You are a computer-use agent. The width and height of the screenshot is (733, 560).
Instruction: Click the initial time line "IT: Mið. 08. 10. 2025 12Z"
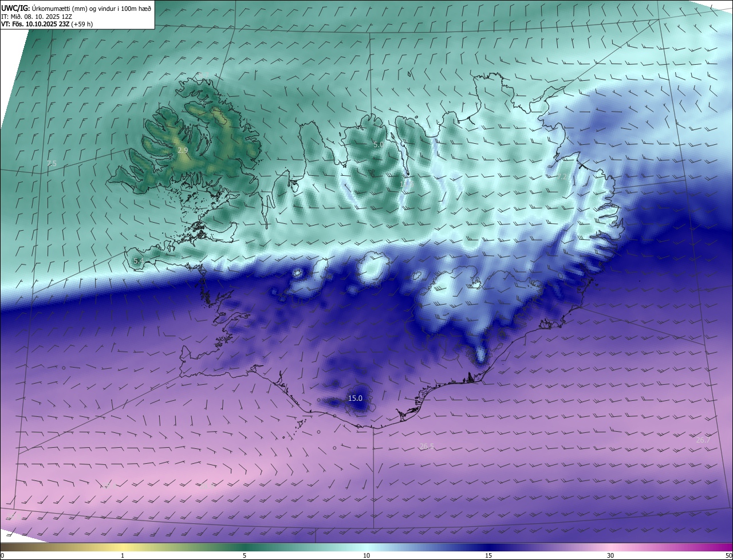point(37,17)
